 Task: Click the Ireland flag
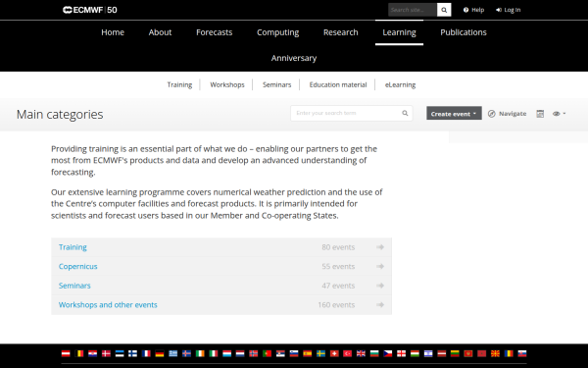(200, 353)
